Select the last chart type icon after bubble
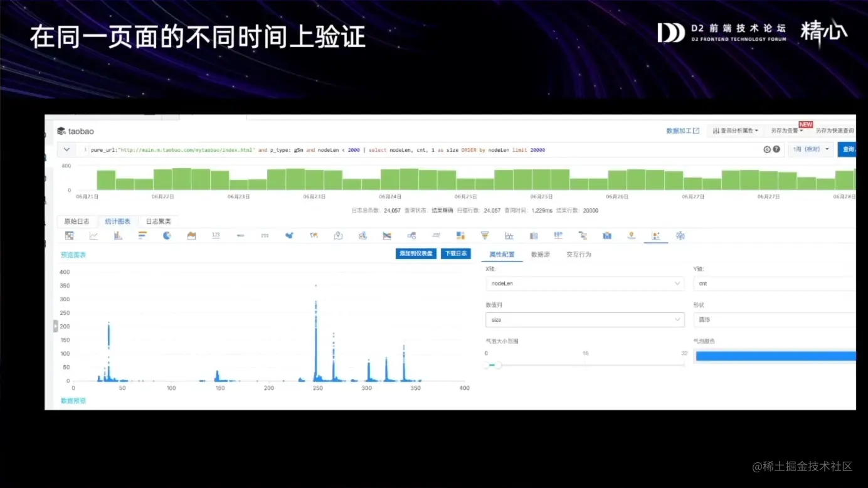The height and width of the screenshot is (488, 868). 680,236
